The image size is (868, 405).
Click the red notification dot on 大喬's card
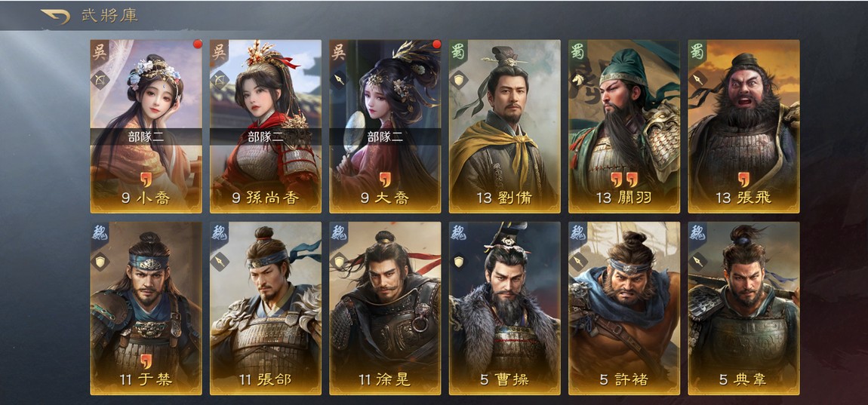(x=437, y=44)
